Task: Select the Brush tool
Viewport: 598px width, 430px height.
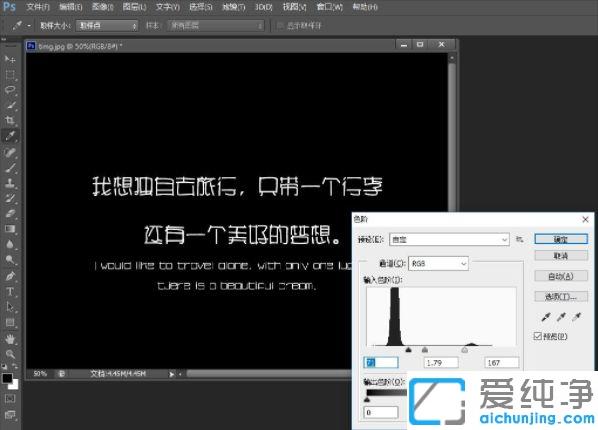Action: [10, 168]
